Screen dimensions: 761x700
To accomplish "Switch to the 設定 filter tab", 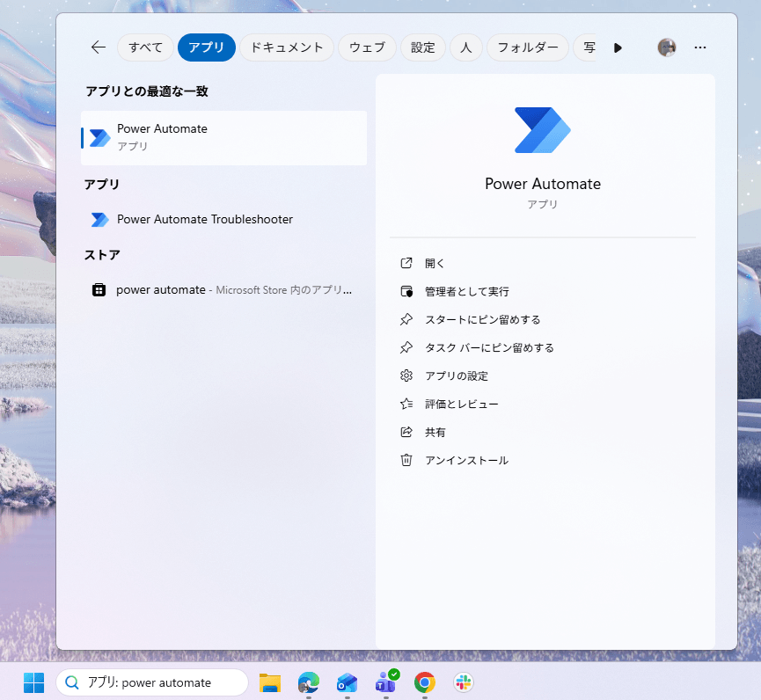I will [x=422, y=47].
